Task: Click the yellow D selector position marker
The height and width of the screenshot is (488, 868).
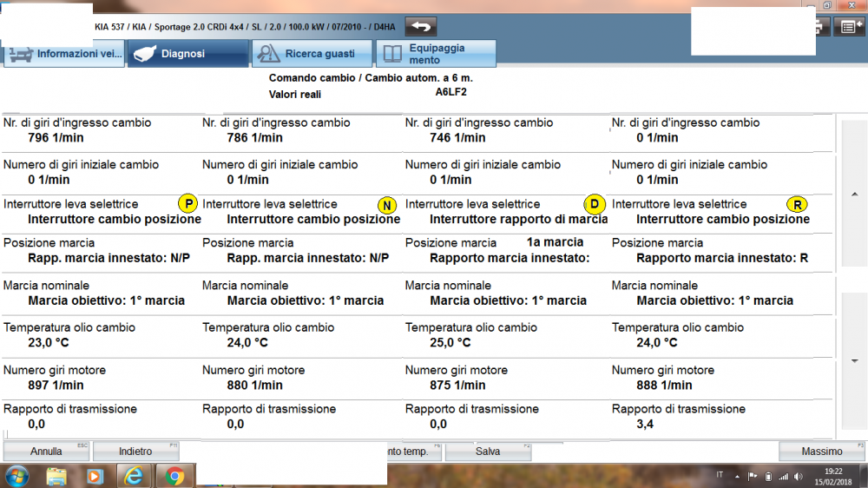Action: tap(595, 204)
